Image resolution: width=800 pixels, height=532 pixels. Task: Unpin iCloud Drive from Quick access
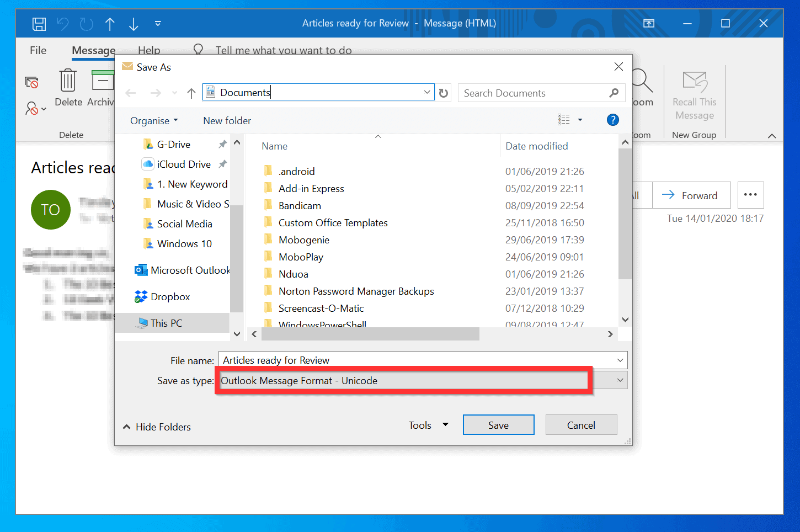(222, 164)
